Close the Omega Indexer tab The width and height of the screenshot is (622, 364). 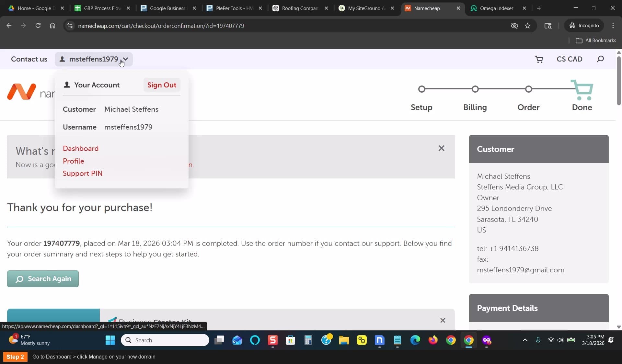[524, 8]
